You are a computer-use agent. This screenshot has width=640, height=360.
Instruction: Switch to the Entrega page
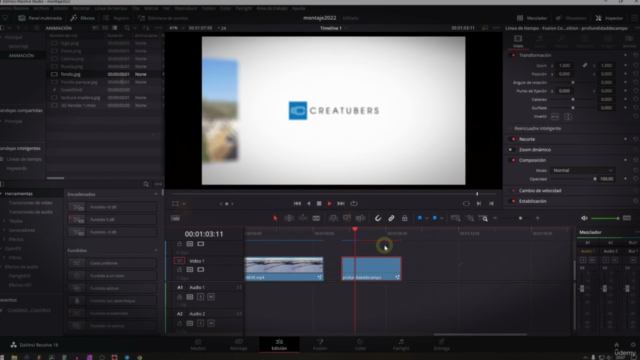[x=441, y=344]
